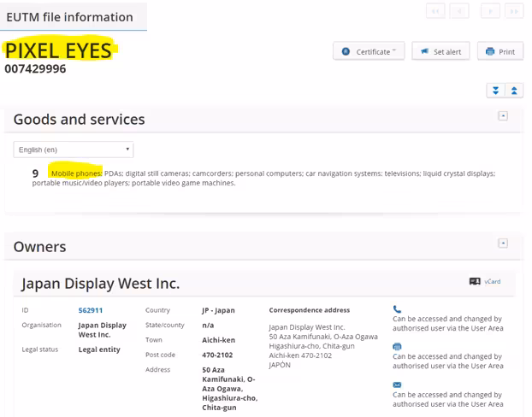The width and height of the screenshot is (532, 417).
Task: Click the Set alert button
Action: [440, 51]
